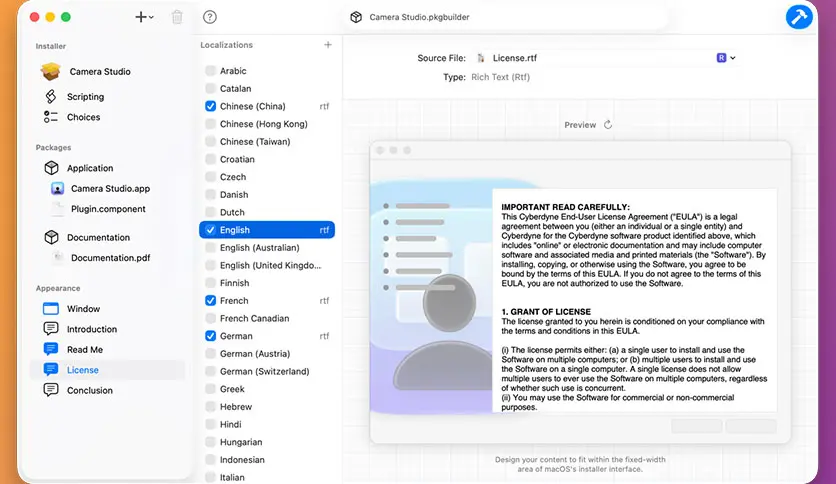Enable the Dutch localization checkbox
Viewport: 836px width, 484px height.
[x=211, y=212]
